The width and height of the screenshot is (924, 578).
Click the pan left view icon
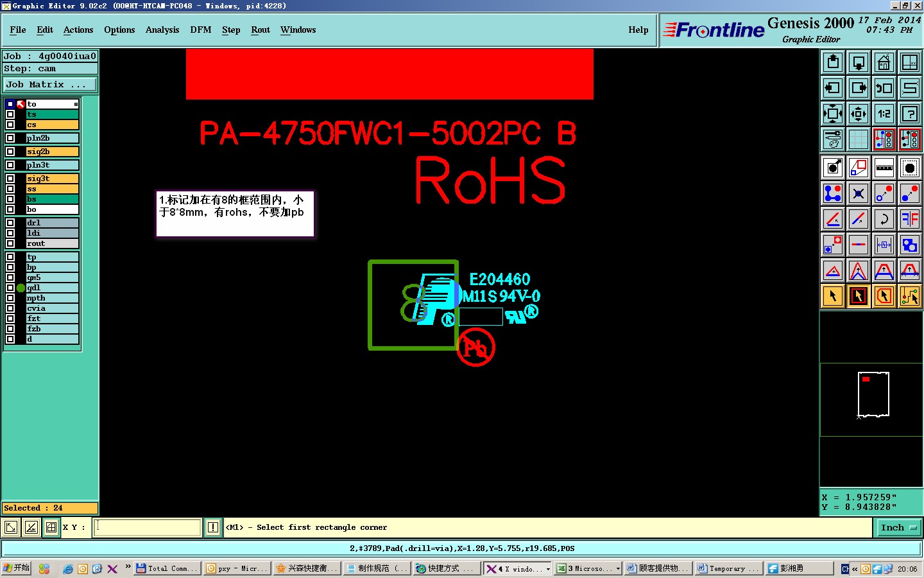coord(833,88)
